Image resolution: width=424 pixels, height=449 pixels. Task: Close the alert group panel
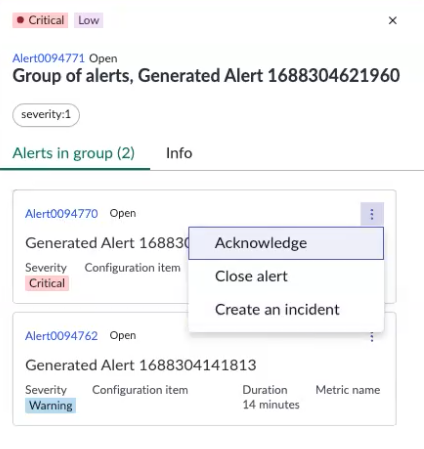393,20
